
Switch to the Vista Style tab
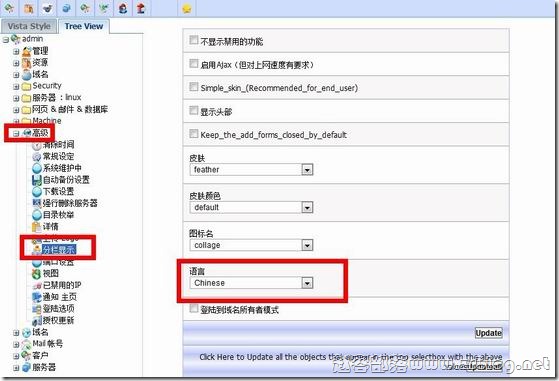pyautogui.click(x=29, y=26)
